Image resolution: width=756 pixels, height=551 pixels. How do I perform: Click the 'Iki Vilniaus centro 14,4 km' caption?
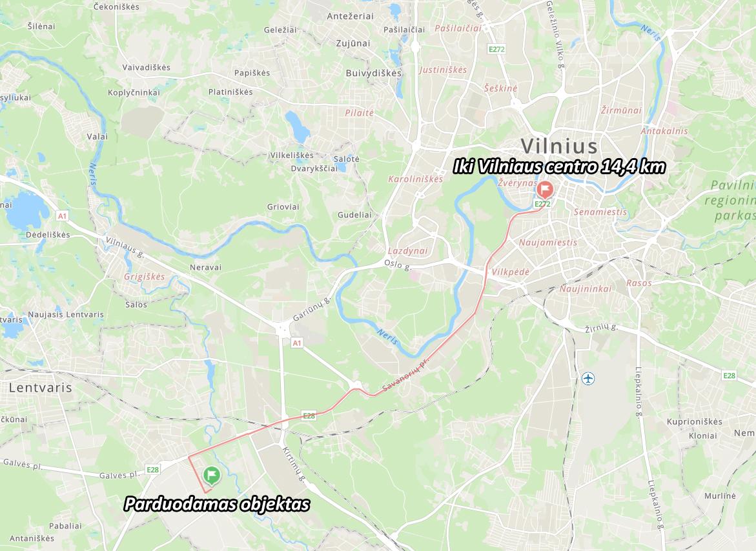pyautogui.click(x=559, y=166)
